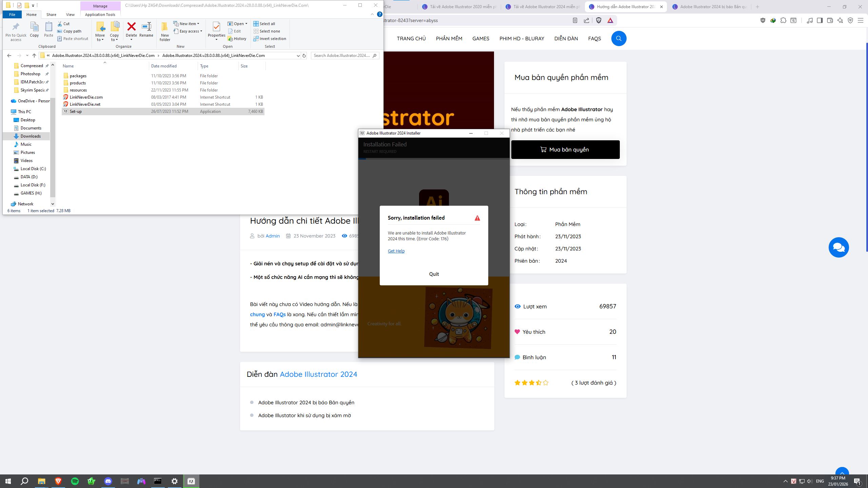Open the browser Extensions puzzle icon
This screenshot has width=868, height=488.
coord(783,20)
